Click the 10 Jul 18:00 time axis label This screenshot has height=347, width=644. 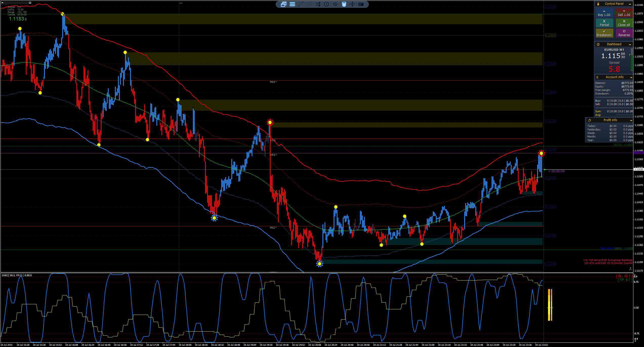tap(185, 345)
